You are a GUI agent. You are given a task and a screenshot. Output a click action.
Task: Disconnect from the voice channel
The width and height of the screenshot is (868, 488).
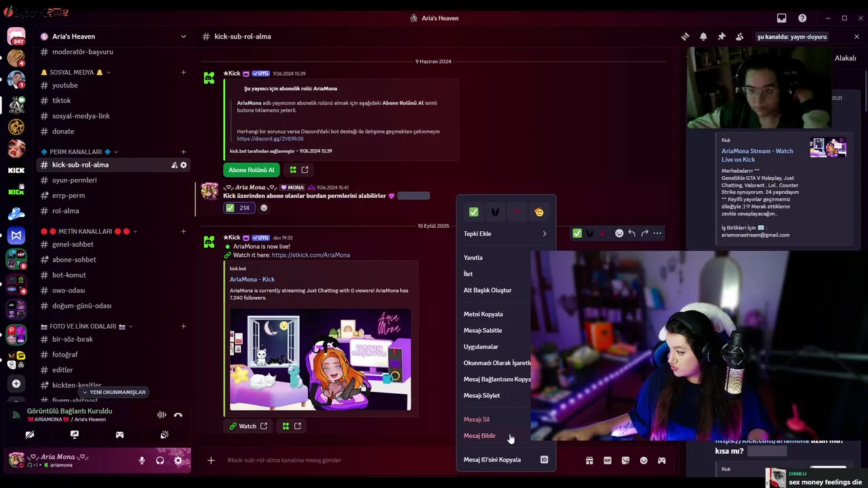(x=178, y=415)
